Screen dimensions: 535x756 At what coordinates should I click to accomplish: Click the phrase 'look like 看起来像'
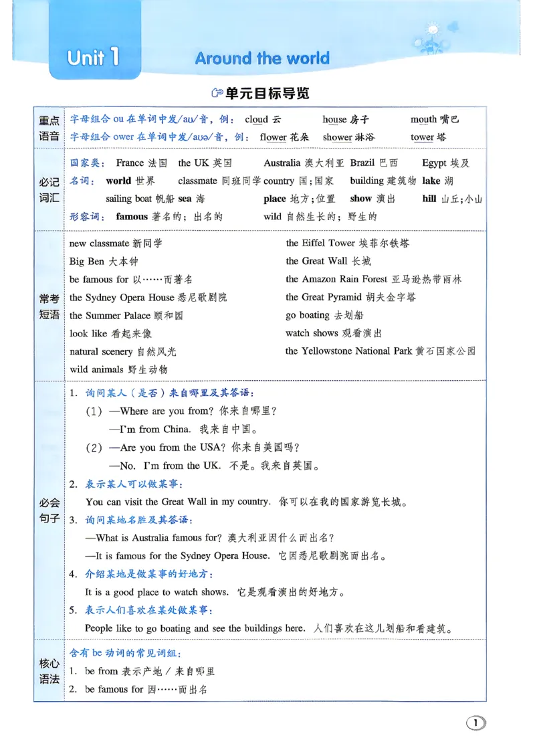click(110, 334)
